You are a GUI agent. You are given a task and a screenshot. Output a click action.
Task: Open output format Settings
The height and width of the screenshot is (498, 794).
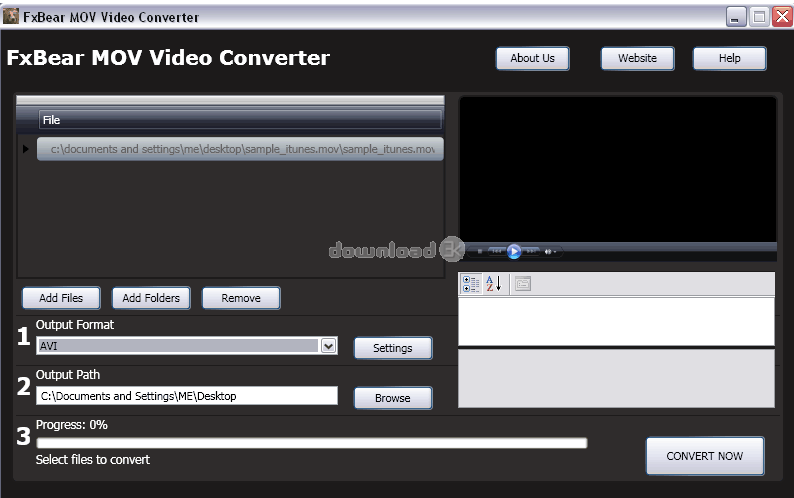click(393, 348)
